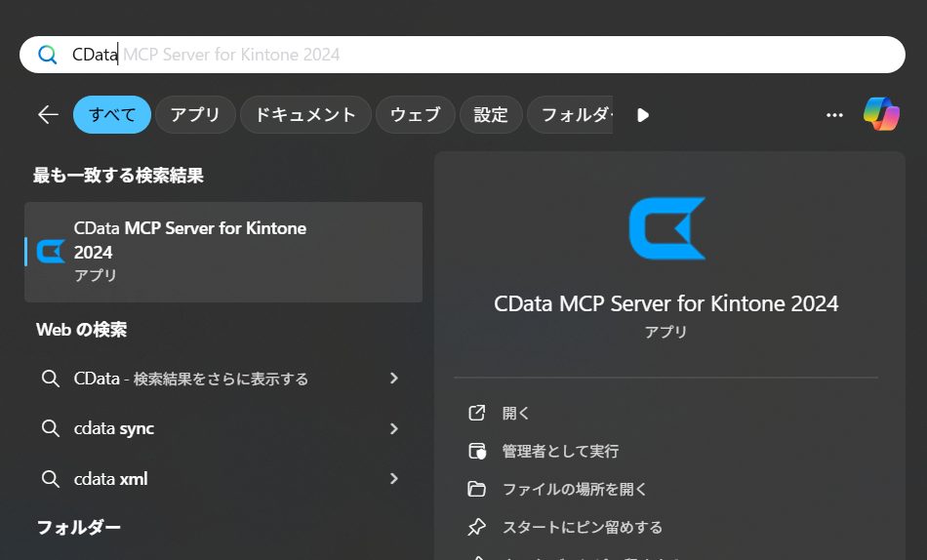The height and width of the screenshot is (560, 927).
Task: Select the すべて filter tab
Action: click(x=112, y=115)
